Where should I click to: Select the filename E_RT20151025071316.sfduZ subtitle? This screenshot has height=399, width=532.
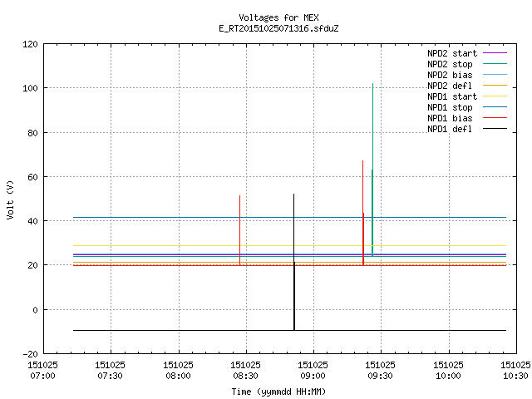pos(278,28)
